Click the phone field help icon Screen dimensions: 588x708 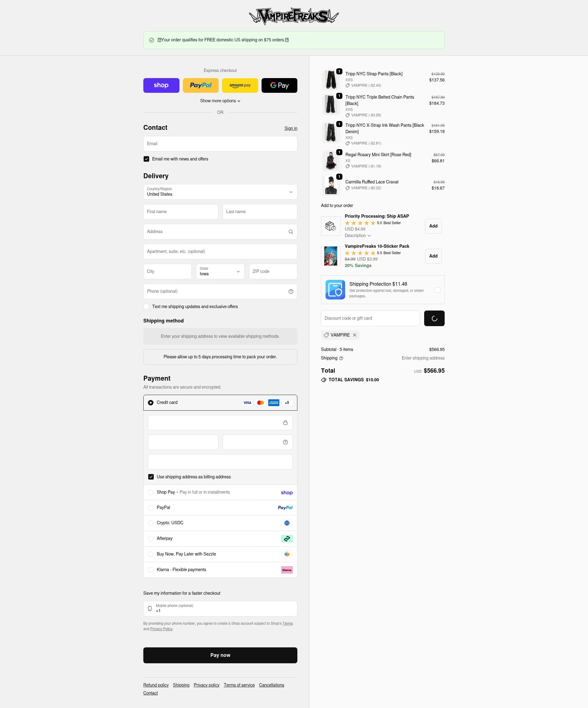291,291
